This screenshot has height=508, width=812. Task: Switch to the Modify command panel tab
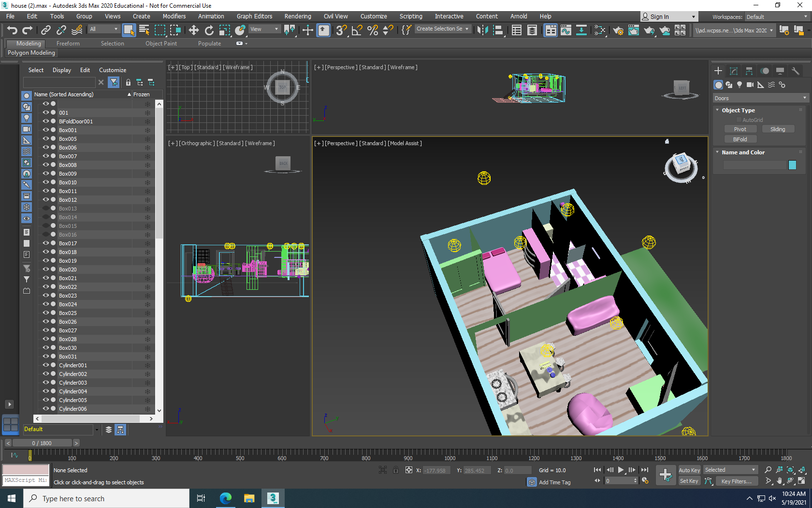(x=734, y=71)
